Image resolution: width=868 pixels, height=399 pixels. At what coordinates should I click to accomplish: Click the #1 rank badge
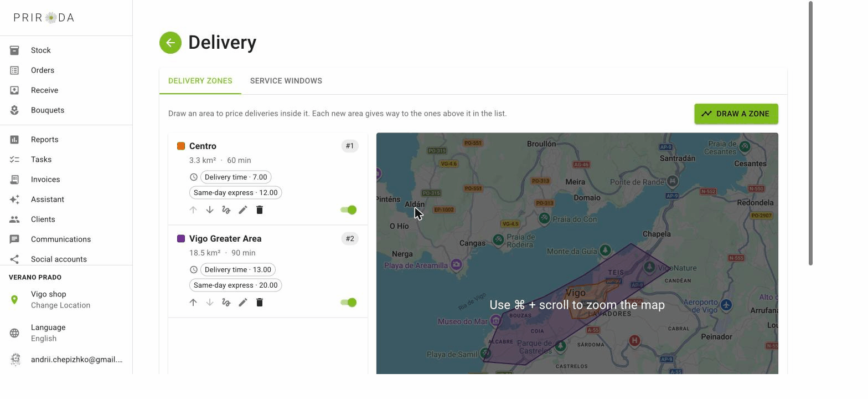point(350,146)
